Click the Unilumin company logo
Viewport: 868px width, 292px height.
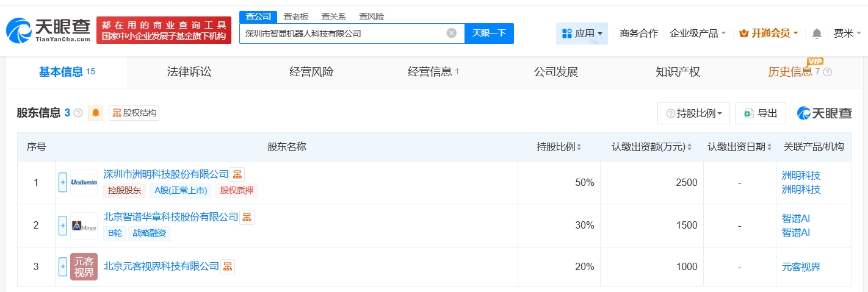pyautogui.click(x=84, y=182)
